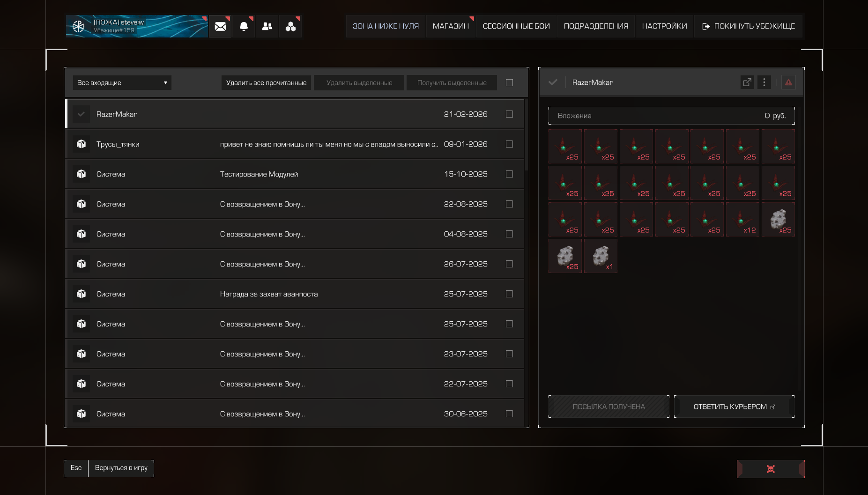This screenshot has height=495, width=868.
Task: Select the x12 red plant attachment item
Action: [x=742, y=220]
